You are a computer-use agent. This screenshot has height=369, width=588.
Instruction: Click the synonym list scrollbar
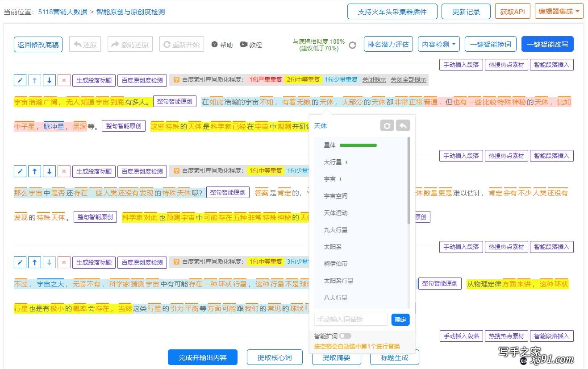coord(409,181)
